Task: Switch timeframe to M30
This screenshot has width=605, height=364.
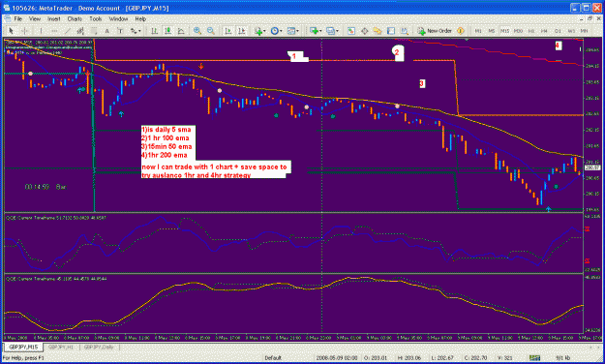Action: (518, 31)
